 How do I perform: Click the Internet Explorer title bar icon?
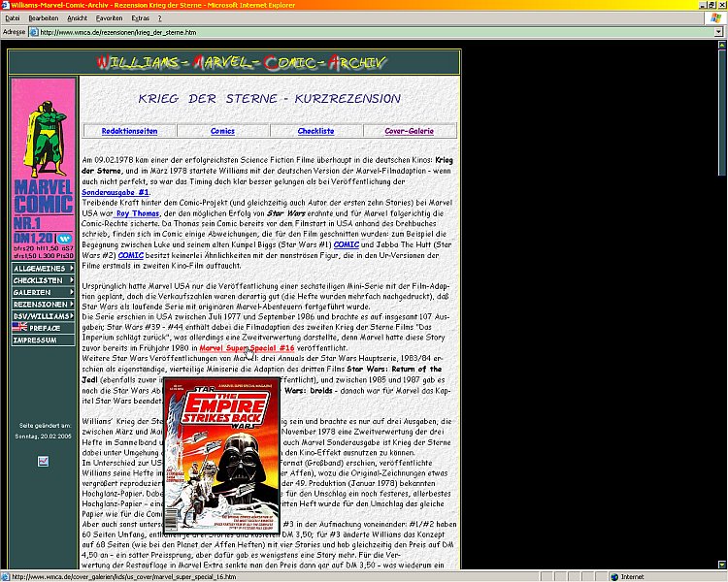point(5,5)
